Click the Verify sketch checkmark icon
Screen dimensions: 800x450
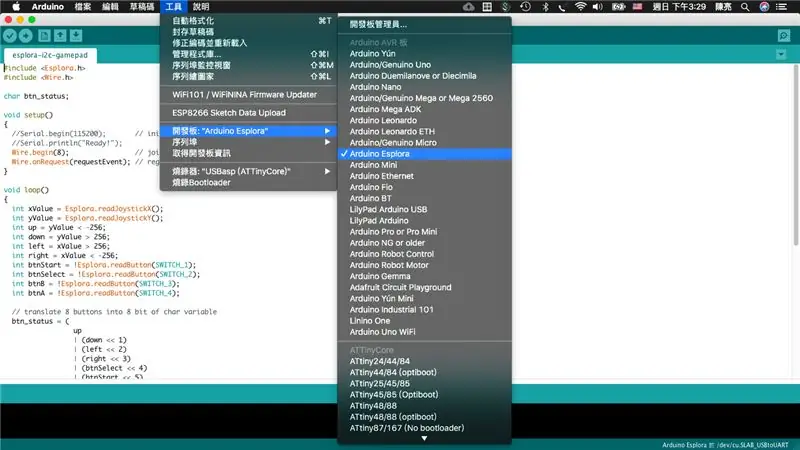[x=10, y=36]
